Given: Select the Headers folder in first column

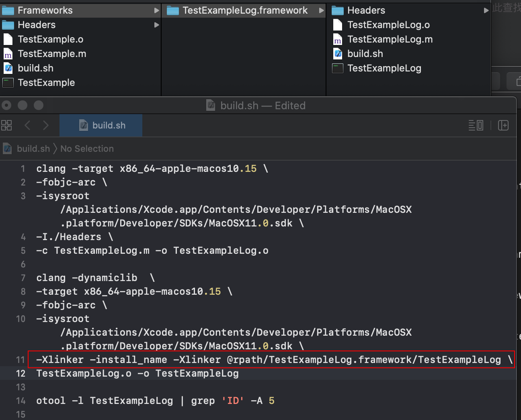Looking at the screenshot, I should coord(80,25).
